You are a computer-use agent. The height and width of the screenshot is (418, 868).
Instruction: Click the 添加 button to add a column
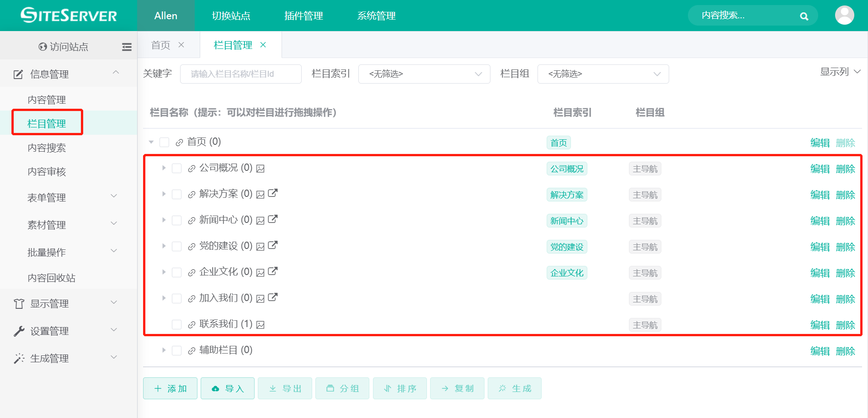click(170, 388)
